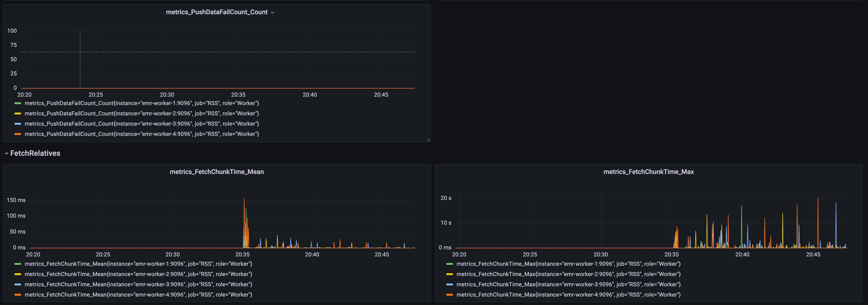The image size is (868, 305).
Task: Collapse the FetchRelatives row section
Action: tap(32, 153)
